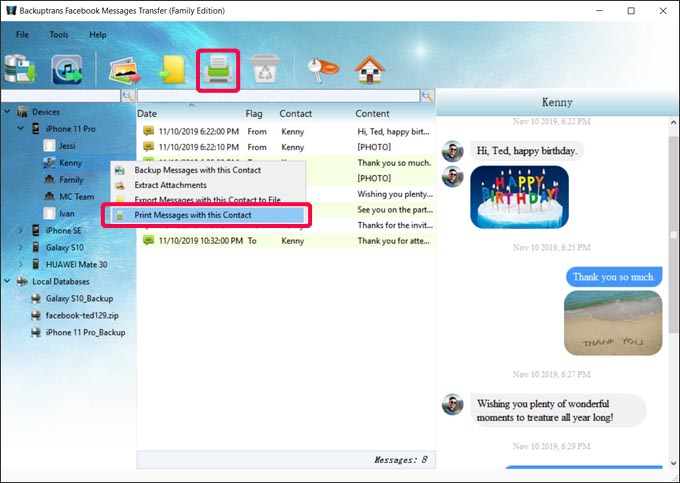The height and width of the screenshot is (483, 680).
Task: Click the Galaxy S10_Backup database icon
Action: [36, 298]
